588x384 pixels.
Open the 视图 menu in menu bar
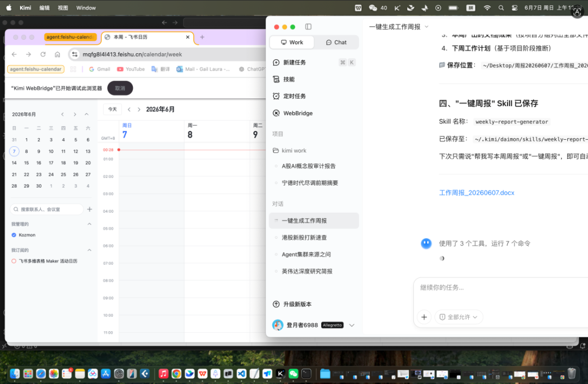(x=63, y=8)
